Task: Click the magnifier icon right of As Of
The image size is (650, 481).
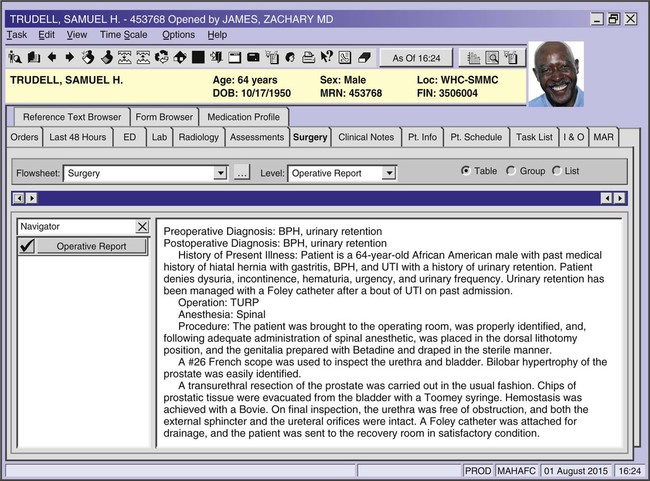Action: 493,57
